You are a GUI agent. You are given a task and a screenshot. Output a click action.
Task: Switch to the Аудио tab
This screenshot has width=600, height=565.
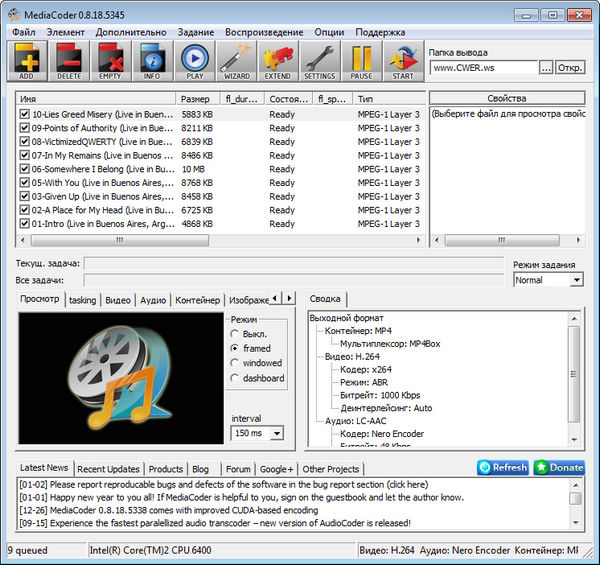[x=153, y=300]
